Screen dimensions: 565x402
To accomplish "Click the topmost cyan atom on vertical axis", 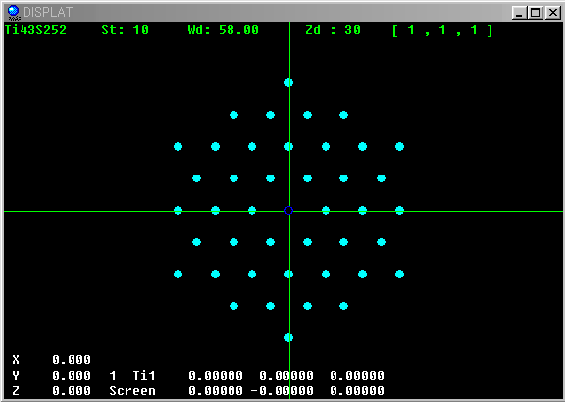I will coord(288,82).
